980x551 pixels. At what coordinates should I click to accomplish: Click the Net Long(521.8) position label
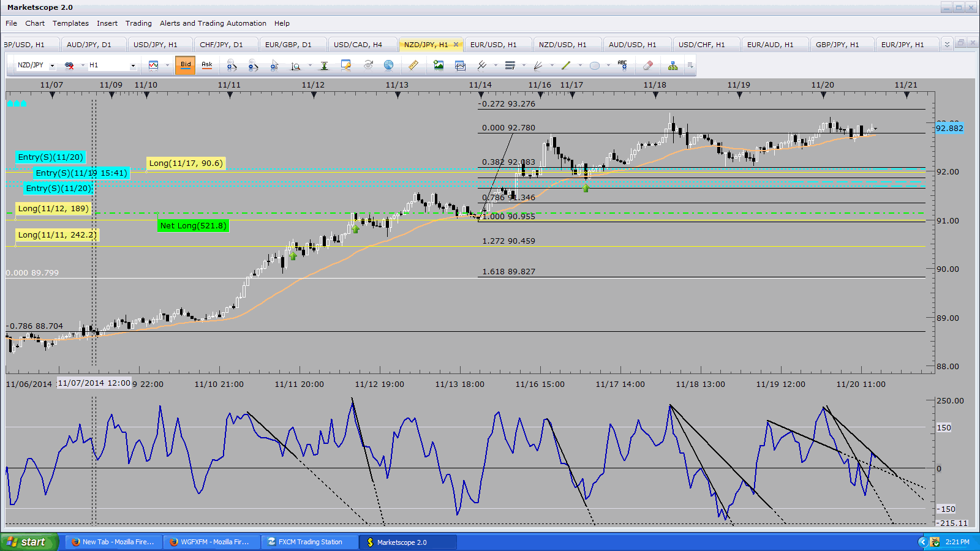(x=193, y=226)
